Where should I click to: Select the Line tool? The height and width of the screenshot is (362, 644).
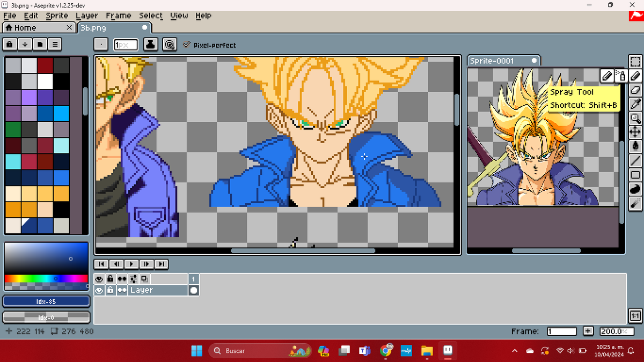tap(635, 160)
